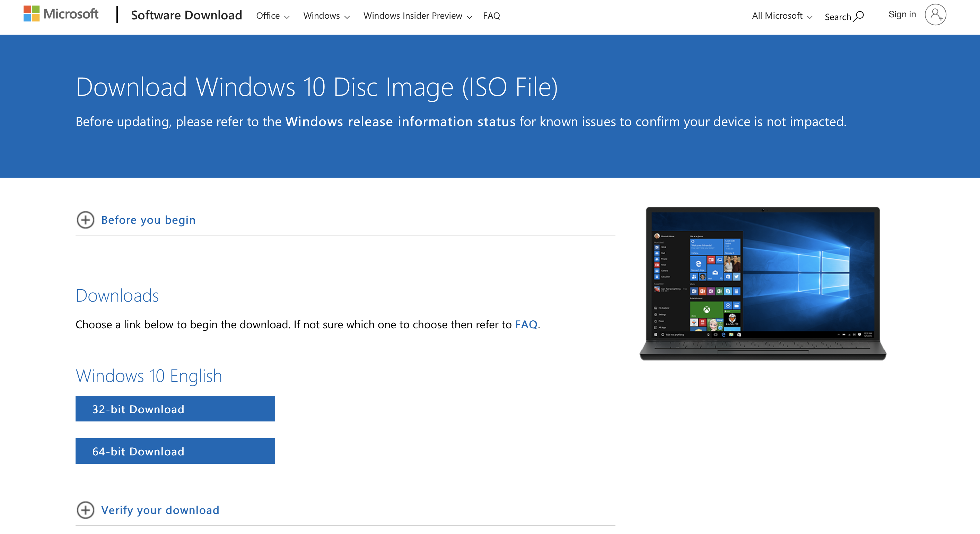Click the Search magnifier icon
This screenshot has width=980, height=534.
tap(858, 16)
